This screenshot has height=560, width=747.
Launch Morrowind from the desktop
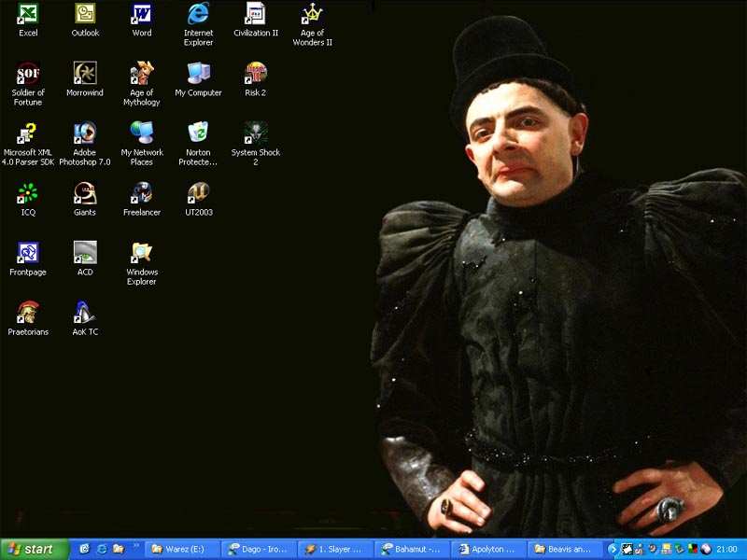coord(85,74)
